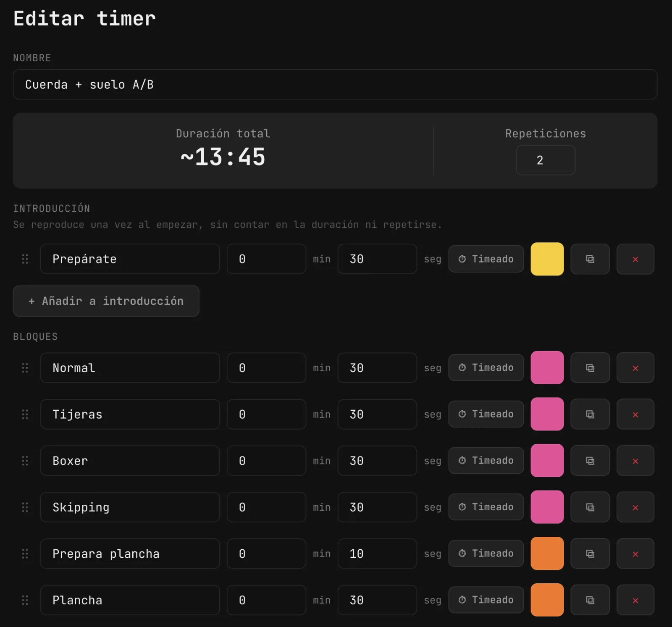Click the Boxer name field
This screenshot has height=627, width=672.
tap(130, 461)
